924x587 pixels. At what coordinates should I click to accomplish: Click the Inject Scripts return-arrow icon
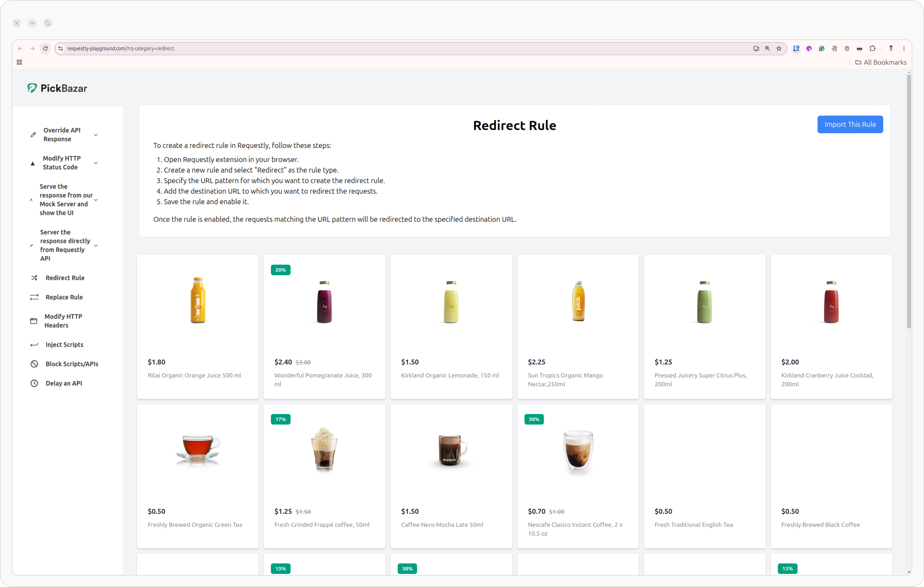(34, 345)
